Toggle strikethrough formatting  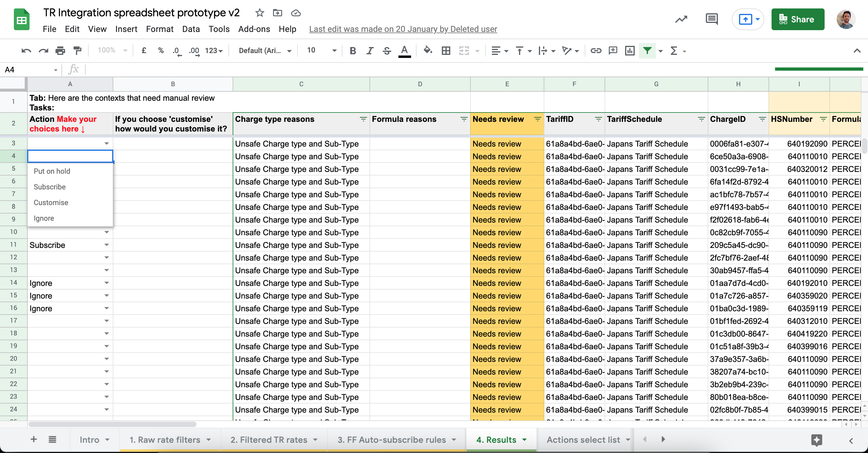pos(387,51)
